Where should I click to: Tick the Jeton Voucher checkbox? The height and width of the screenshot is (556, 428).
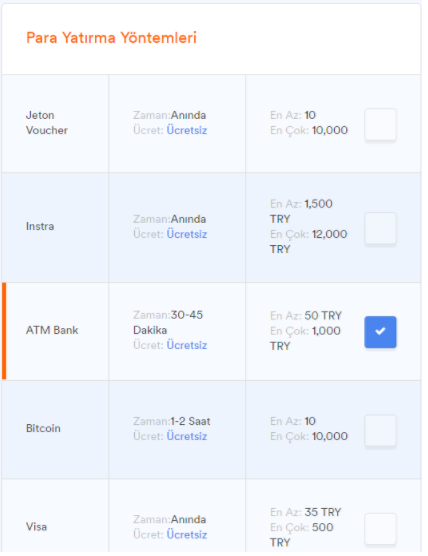380,124
